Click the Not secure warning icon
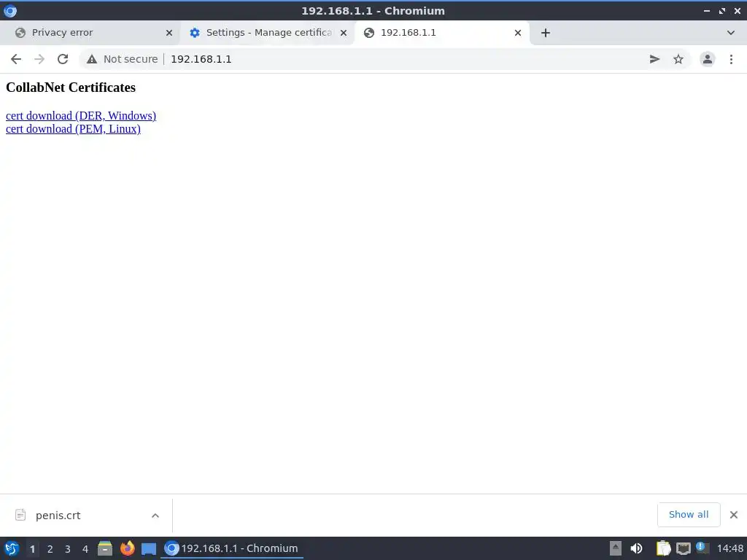This screenshot has height=560, width=747. click(x=91, y=59)
